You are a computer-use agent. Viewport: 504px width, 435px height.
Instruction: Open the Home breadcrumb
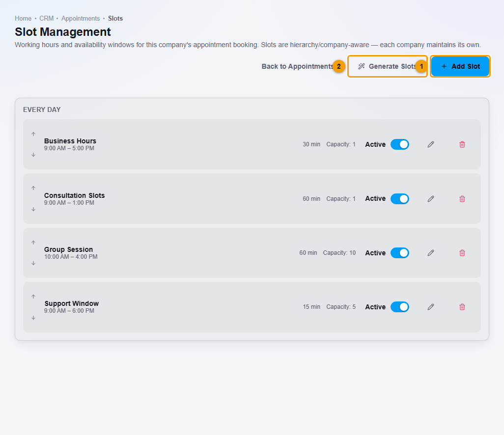(x=23, y=18)
